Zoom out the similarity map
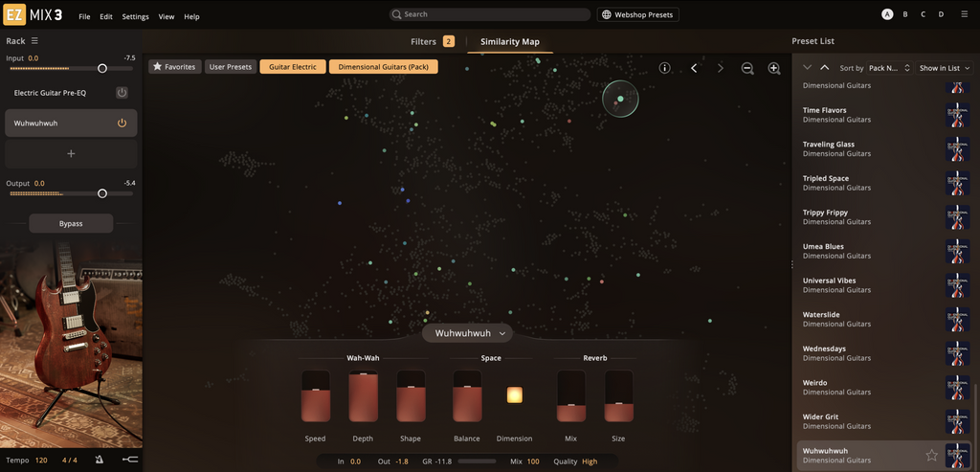 click(x=747, y=69)
